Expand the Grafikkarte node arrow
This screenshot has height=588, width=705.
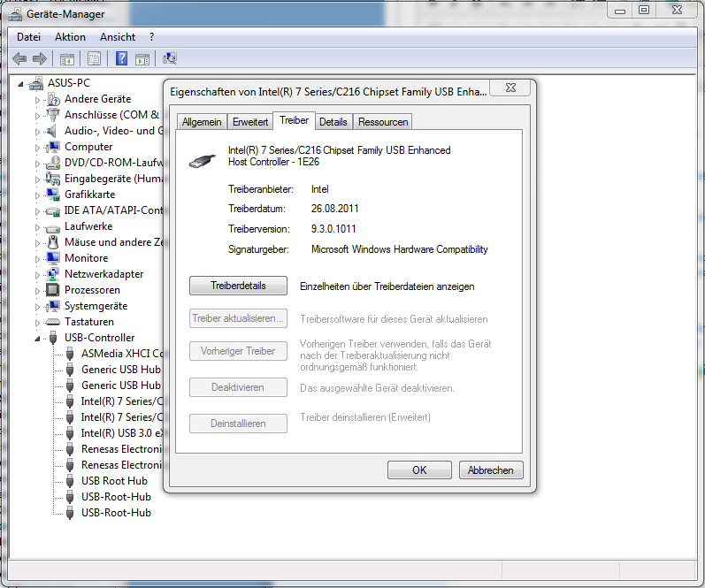click(38, 195)
